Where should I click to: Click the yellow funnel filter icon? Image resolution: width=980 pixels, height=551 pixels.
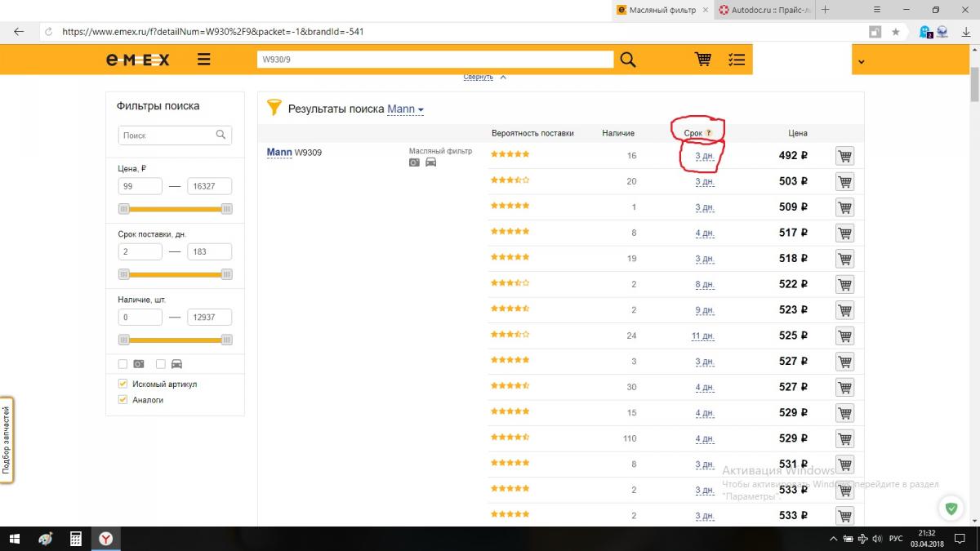[x=274, y=108]
